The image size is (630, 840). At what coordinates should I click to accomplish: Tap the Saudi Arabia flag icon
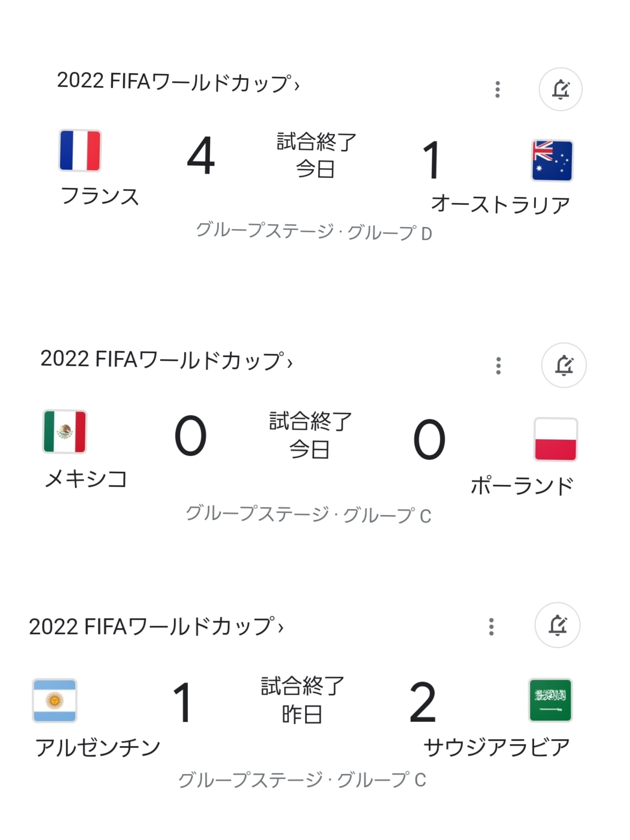[x=550, y=700]
